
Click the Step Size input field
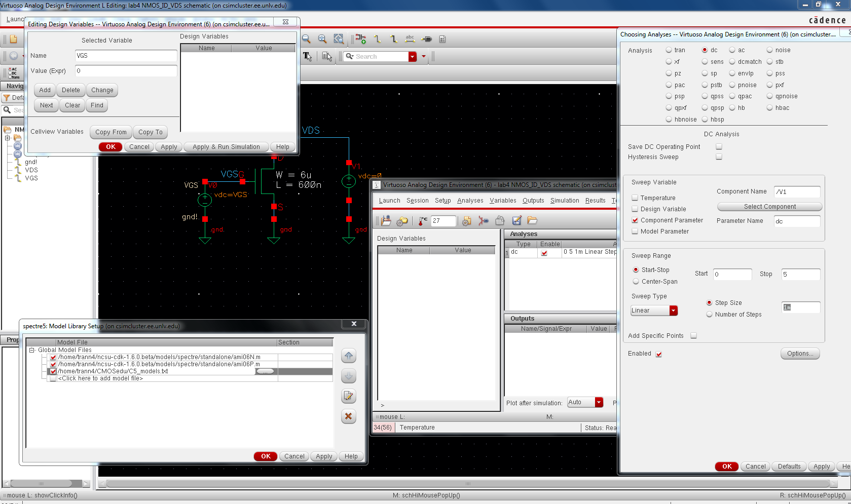click(800, 307)
